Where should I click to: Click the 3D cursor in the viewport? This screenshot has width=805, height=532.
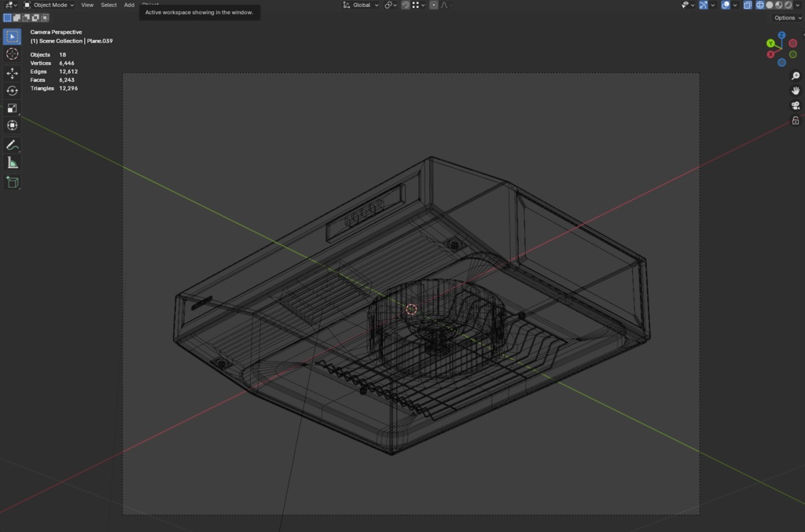411,310
